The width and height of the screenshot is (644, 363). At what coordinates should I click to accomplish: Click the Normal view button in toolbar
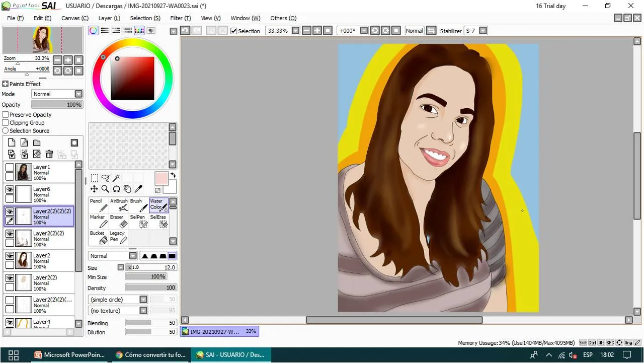click(414, 31)
